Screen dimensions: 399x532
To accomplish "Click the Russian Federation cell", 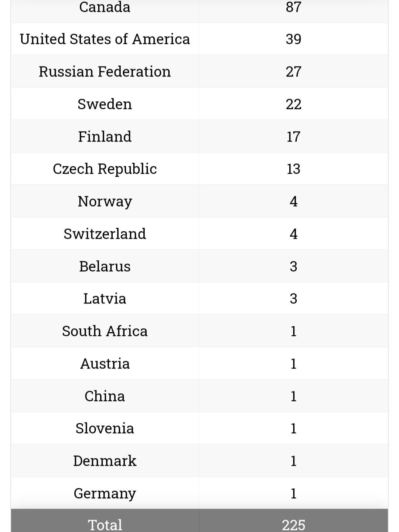I will [x=105, y=72].
